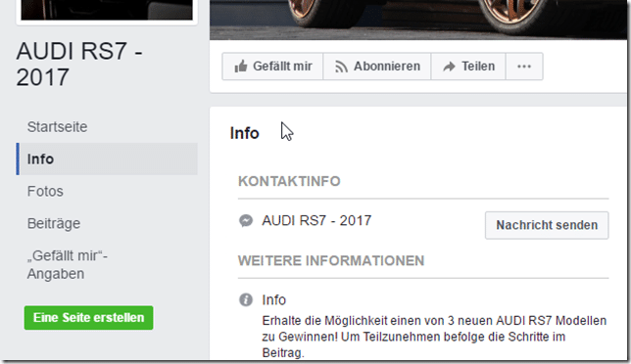Screen dimensions: 631x364
Task: Click the description text starting 'Erhalte die Möglichkeit'
Action: 434,337
